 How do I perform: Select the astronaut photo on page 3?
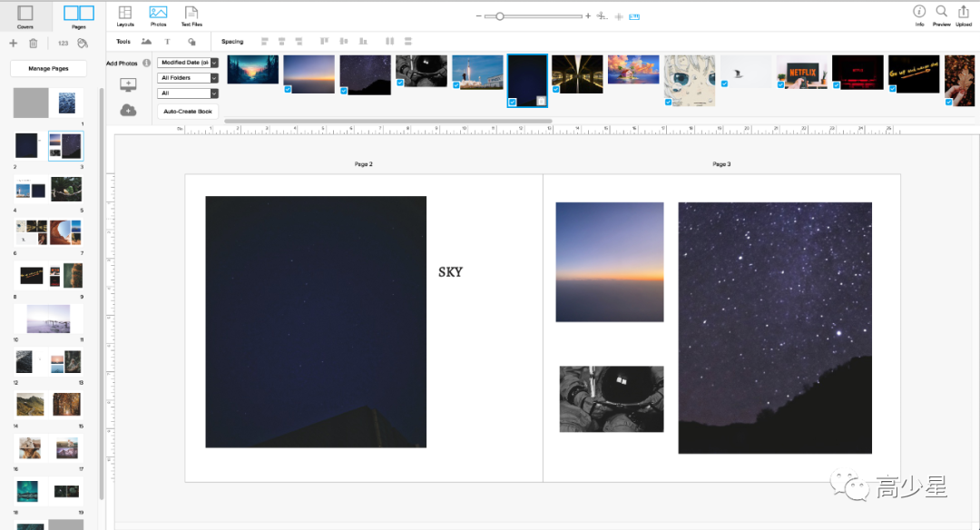(x=612, y=398)
